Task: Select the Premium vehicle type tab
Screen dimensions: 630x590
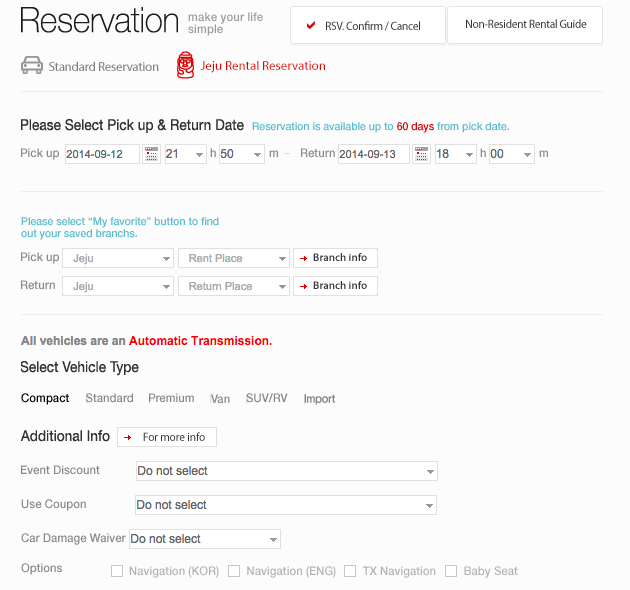Action: [171, 398]
